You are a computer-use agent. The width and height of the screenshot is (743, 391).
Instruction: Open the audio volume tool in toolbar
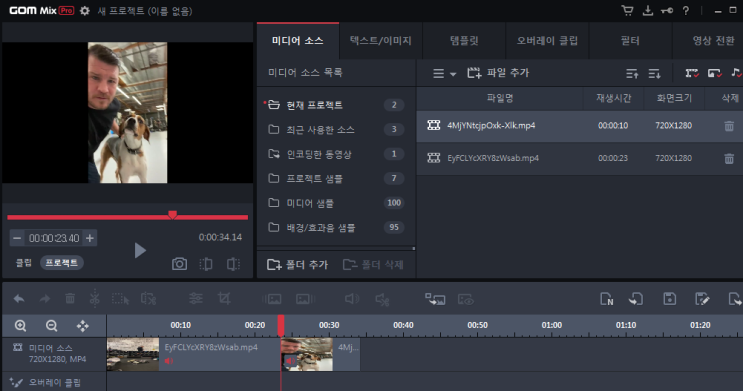[x=352, y=299]
